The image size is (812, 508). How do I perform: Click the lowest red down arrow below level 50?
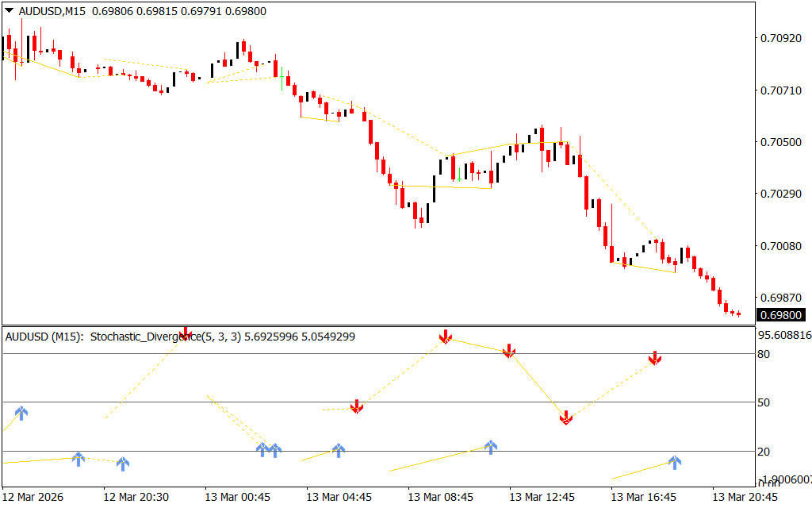pyautogui.click(x=566, y=418)
